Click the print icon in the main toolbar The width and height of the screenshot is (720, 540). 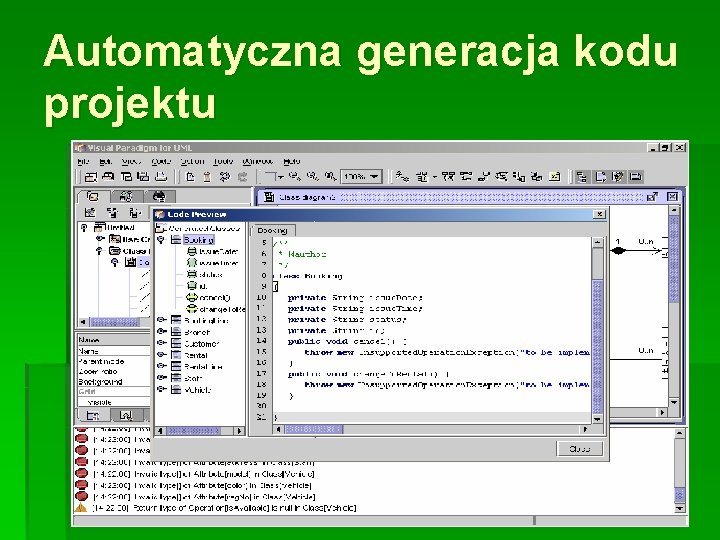coord(161,177)
